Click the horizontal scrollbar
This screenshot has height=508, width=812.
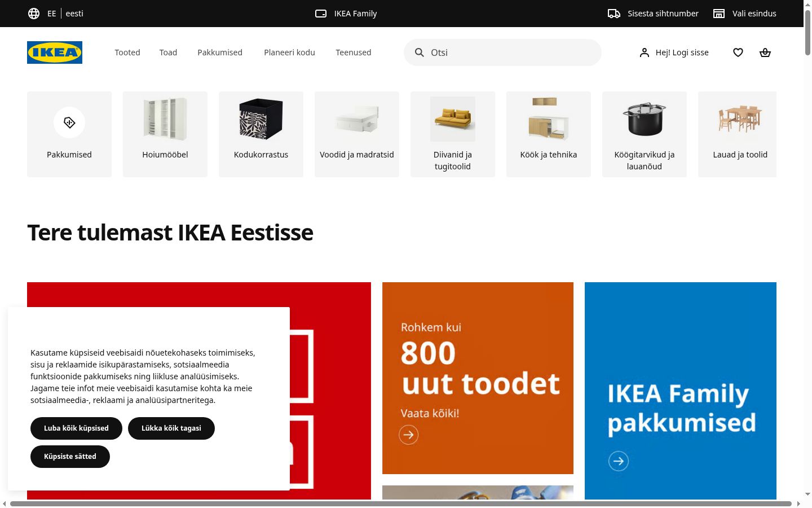point(401,503)
